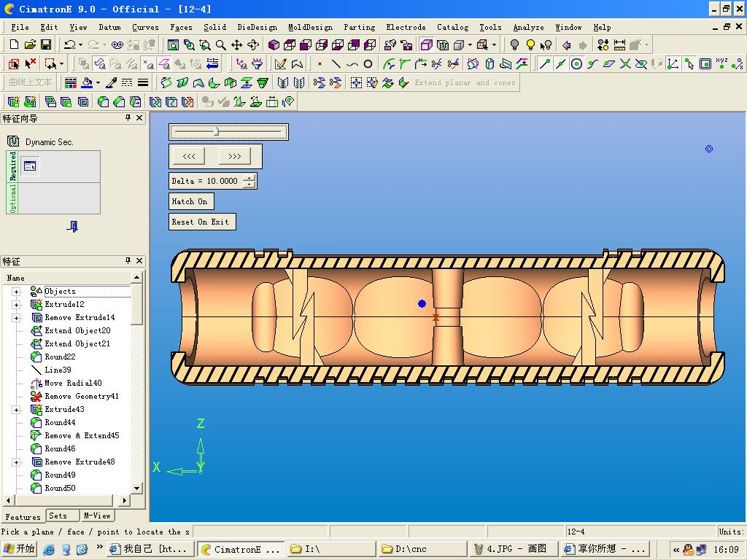The image size is (747, 560).
Task: Select the Pan view tool
Action: tap(237, 45)
